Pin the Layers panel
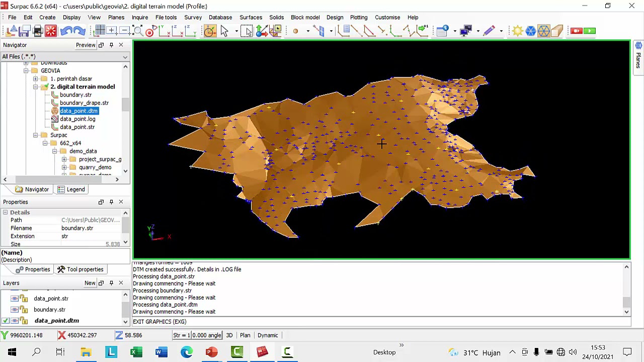This screenshot has height=362, width=644. 111,283
